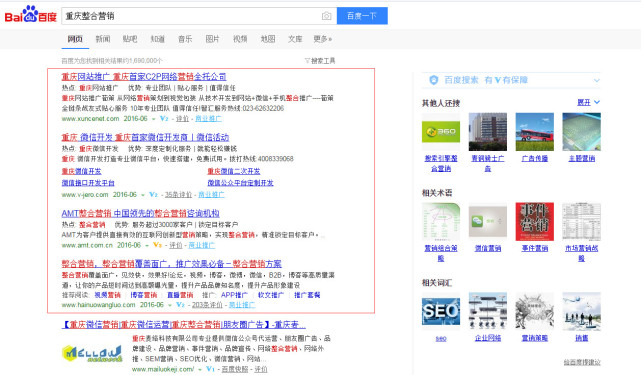
Task: Expand dropdown arrow next to www.xuncenet.com
Action: coord(154,119)
